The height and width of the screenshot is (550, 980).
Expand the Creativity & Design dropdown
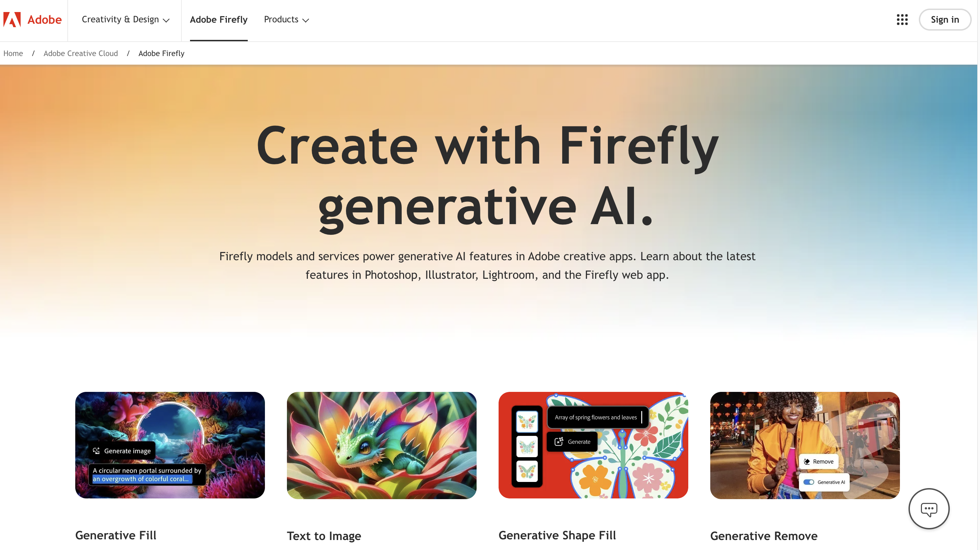pos(125,19)
